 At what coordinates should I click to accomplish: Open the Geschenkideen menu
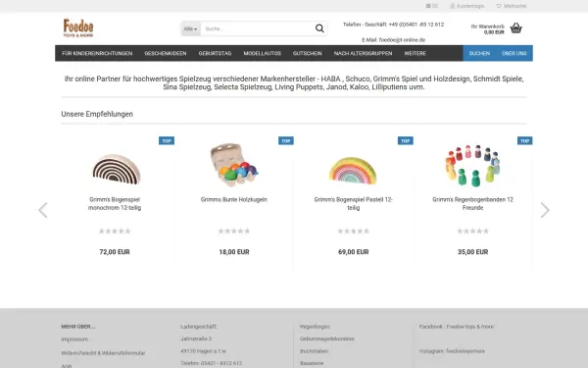[166, 53]
